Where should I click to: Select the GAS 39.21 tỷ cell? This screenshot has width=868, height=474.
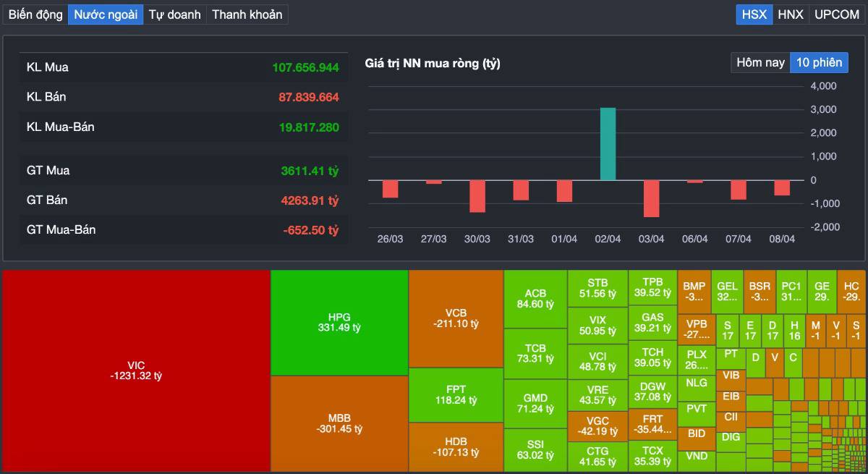tap(652, 322)
